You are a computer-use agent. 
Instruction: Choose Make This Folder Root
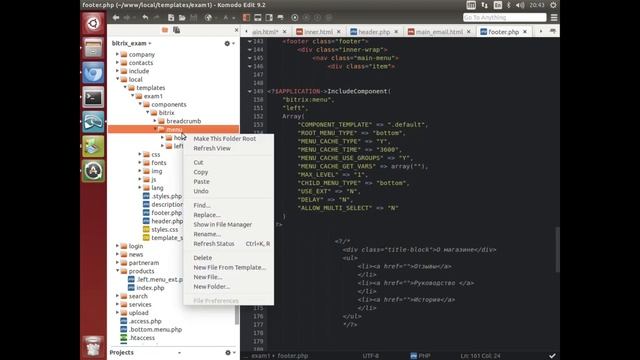click(x=224, y=139)
